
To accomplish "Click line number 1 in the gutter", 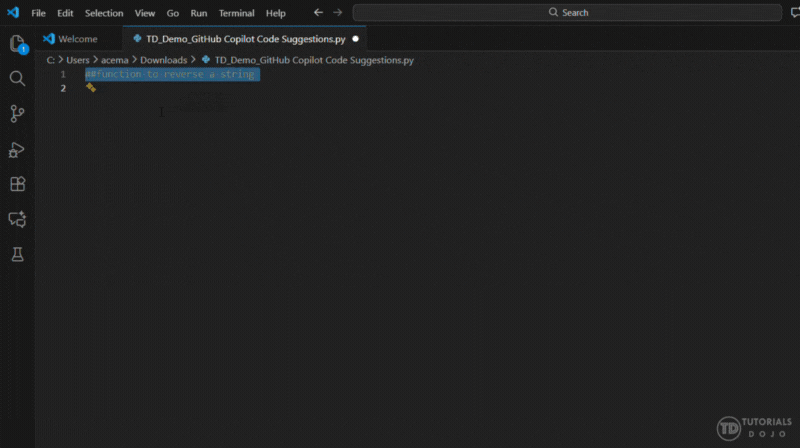I will pos(63,74).
